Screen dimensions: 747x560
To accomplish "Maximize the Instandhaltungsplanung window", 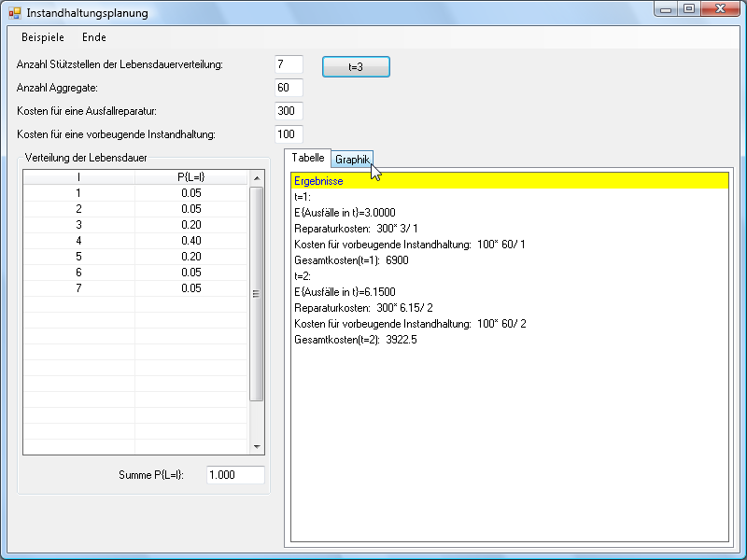I will [x=689, y=9].
